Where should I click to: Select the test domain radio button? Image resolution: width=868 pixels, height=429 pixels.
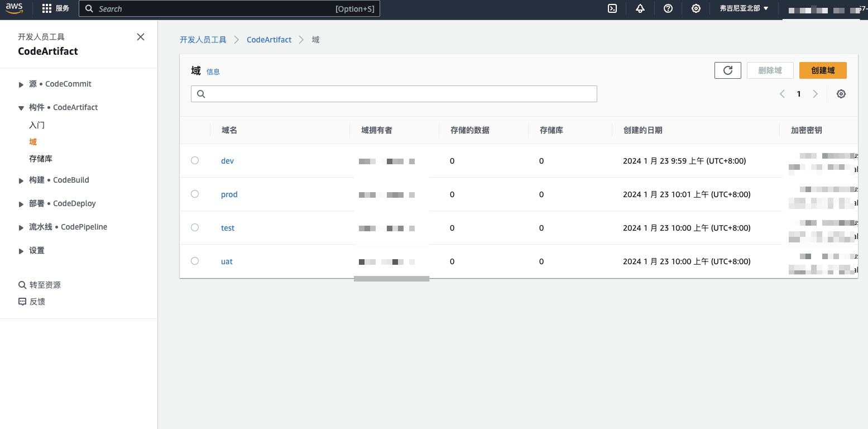[x=195, y=227]
